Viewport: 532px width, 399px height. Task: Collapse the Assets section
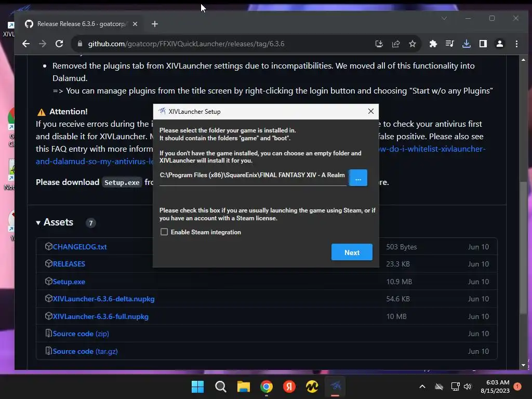[x=55, y=222]
